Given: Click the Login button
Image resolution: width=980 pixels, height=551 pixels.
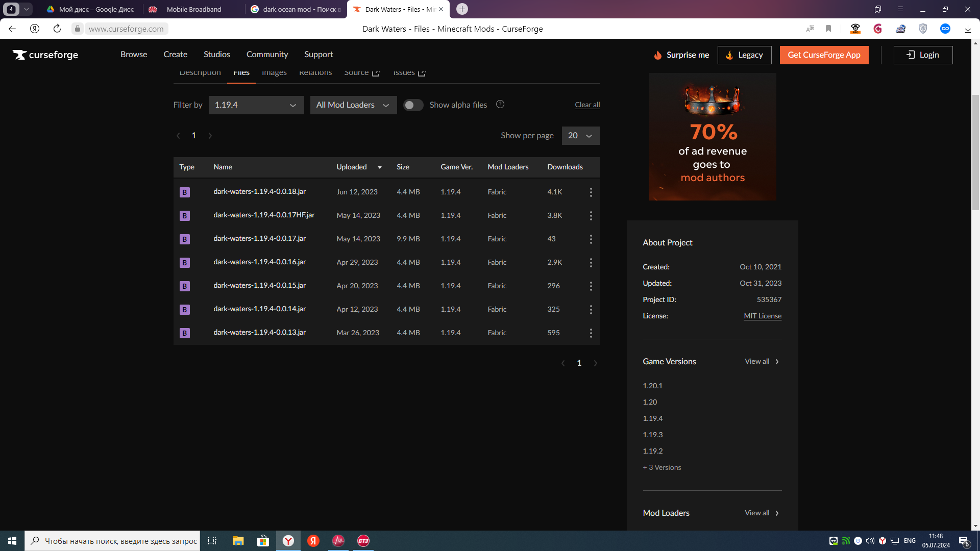Looking at the screenshot, I should point(923,55).
